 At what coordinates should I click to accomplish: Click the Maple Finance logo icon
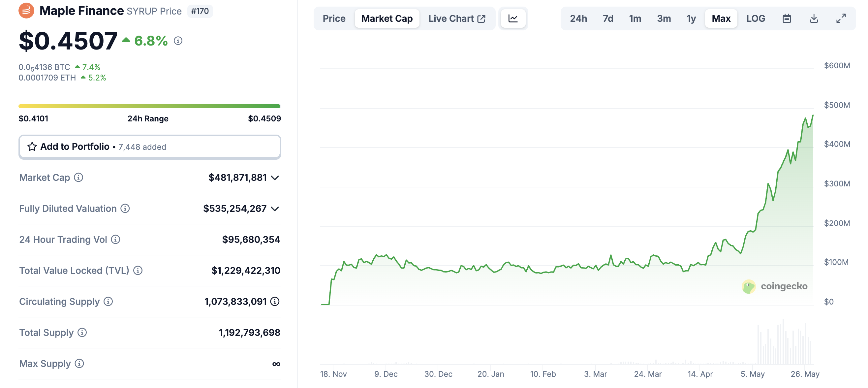tap(26, 11)
